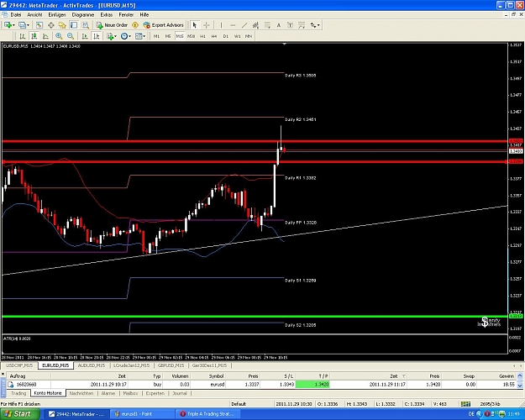Switch chart to candlesticks icon

pos(34,36)
